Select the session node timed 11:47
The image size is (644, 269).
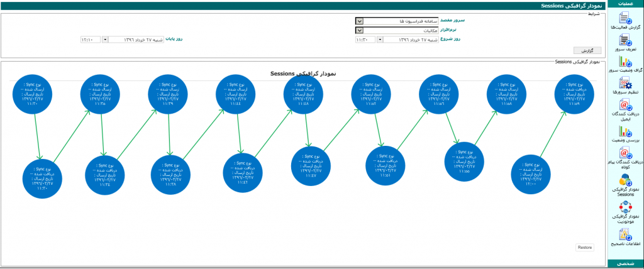[x=311, y=167]
